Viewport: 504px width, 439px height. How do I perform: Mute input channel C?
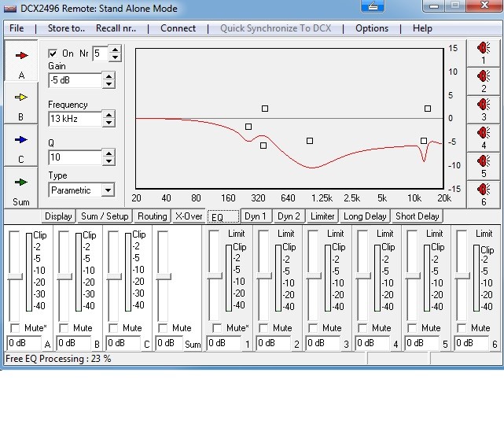(x=113, y=328)
